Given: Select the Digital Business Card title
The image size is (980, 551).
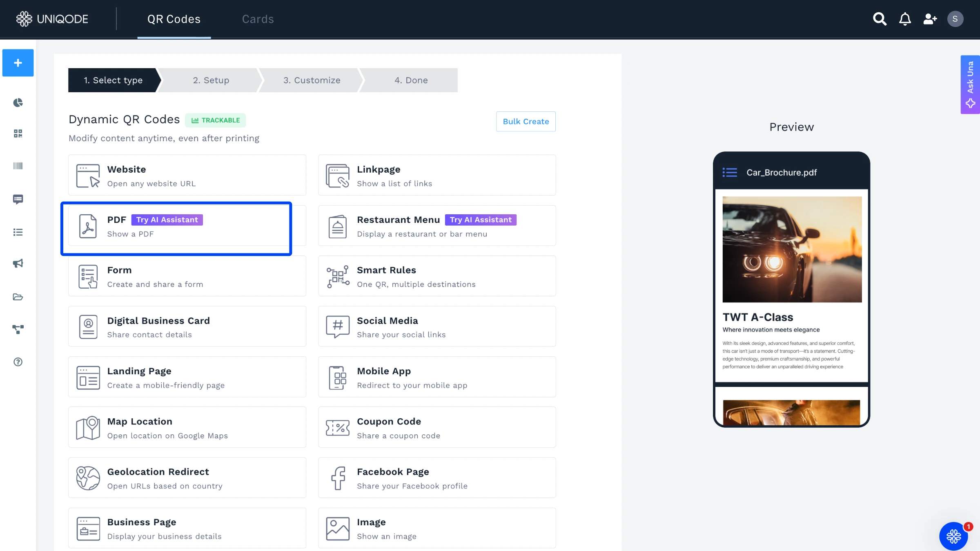Looking at the screenshot, I should coord(158,320).
